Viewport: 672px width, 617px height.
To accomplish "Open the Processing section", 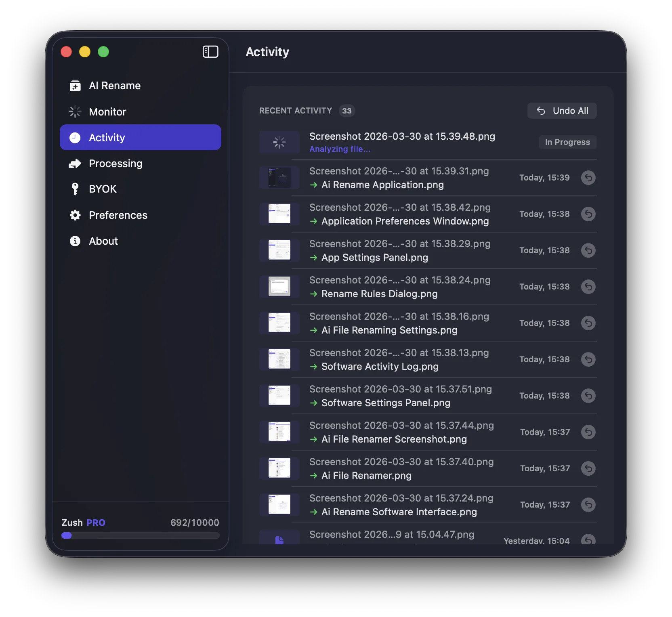I will 115,163.
